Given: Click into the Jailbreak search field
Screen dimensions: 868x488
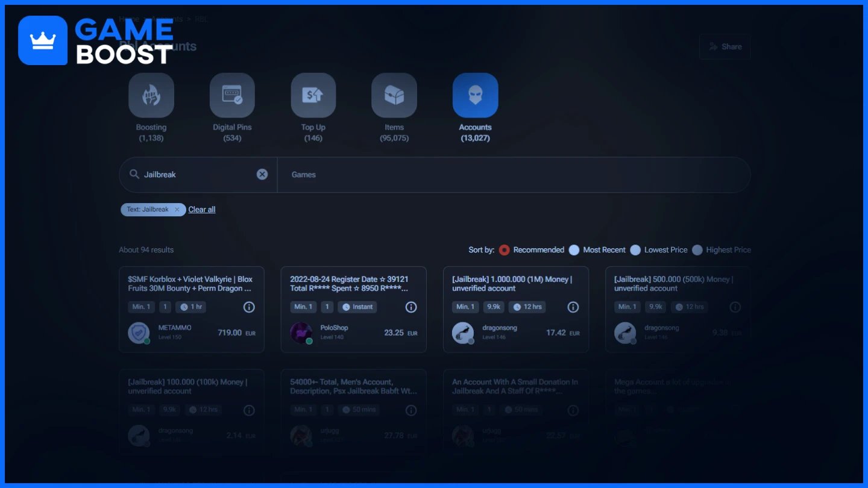Looking at the screenshot, I should 198,175.
